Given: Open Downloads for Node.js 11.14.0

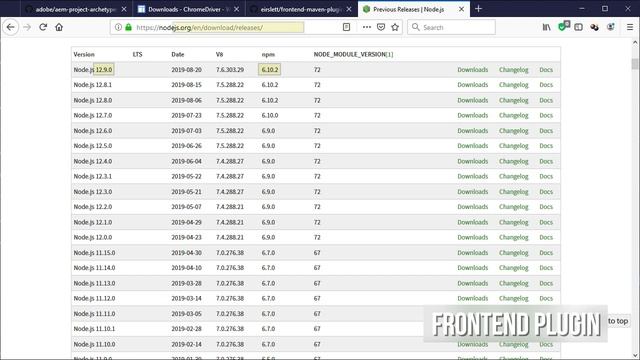Looking at the screenshot, I should (472, 268).
